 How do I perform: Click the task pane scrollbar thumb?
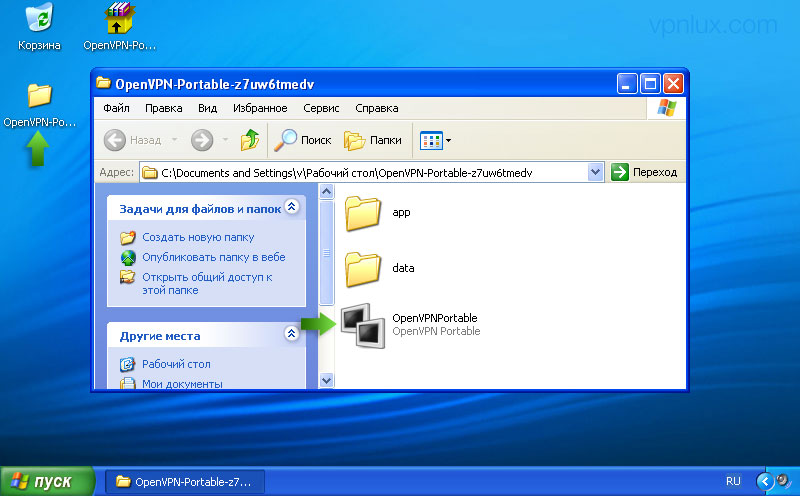(327, 253)
